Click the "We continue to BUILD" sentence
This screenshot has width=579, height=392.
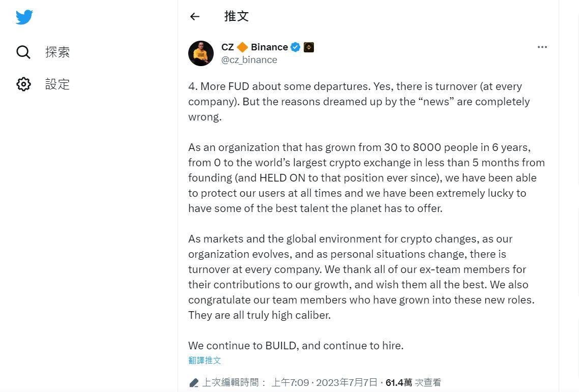(x=296, y=346)
